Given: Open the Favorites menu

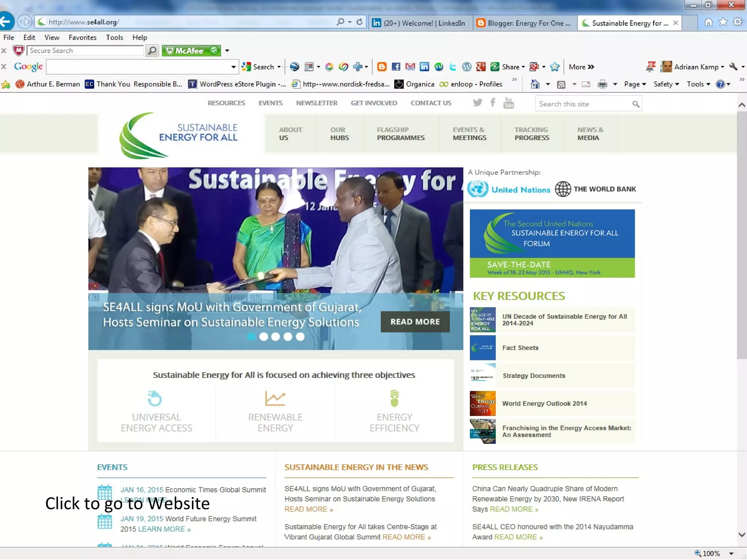Looking at the screenshot, I should point(83,38).
